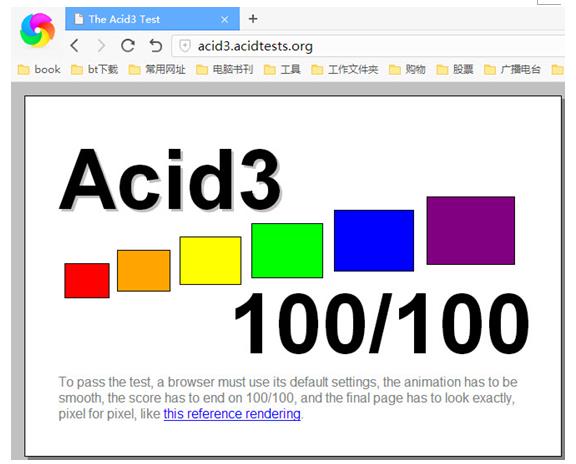
Task: Open the 常用网址 bookmarks folder
Action: [x=157, y=69]
